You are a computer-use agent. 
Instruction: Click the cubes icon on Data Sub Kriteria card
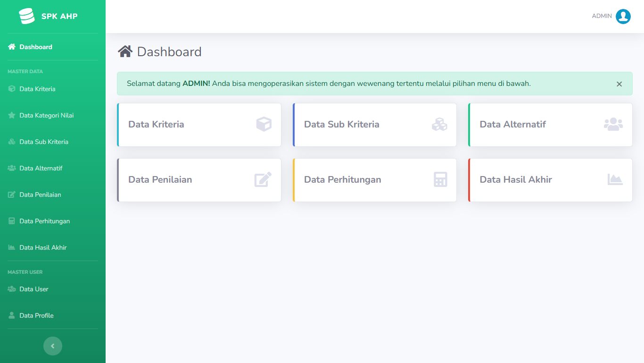coord(439,124)
